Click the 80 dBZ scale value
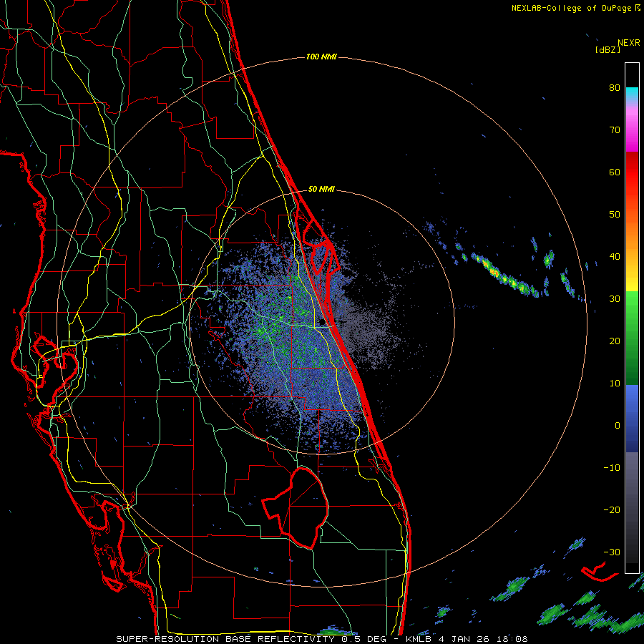Screen dimensions: 644x644 coord(615,87)
